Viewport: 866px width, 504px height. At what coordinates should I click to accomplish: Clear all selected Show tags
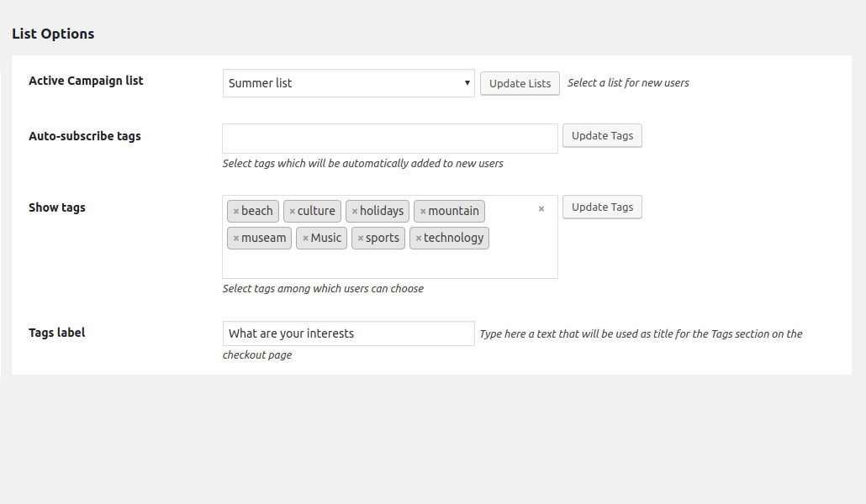tap(541, 209)
